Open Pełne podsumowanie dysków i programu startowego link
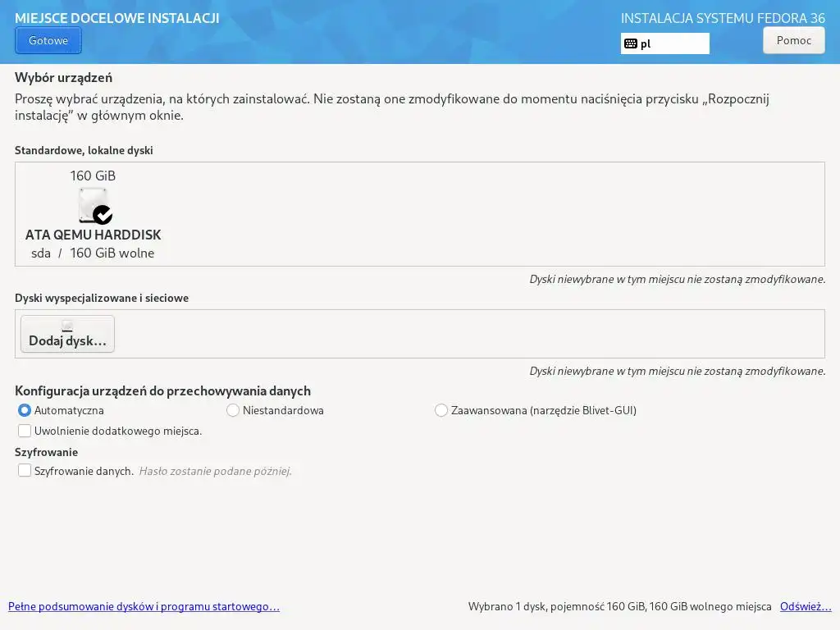The height and width of the screenshot is (630, 840). pos(144,606)
